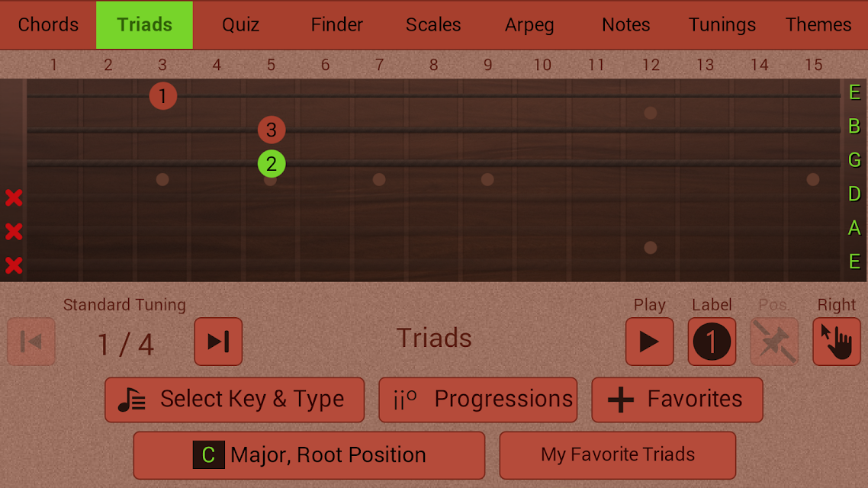Open the Chords tab
Image resolution: width=868 pixels, height=488 pixels.
[x=48, y=25]
